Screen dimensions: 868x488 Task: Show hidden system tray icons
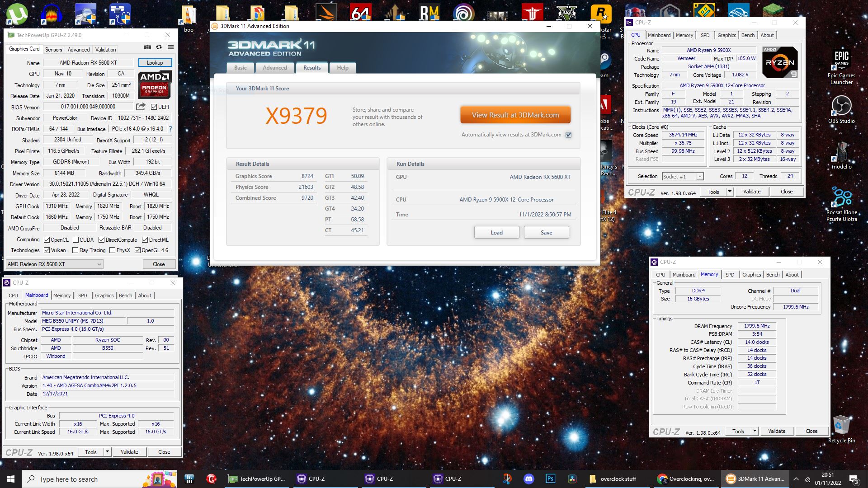tap(796, 479)
